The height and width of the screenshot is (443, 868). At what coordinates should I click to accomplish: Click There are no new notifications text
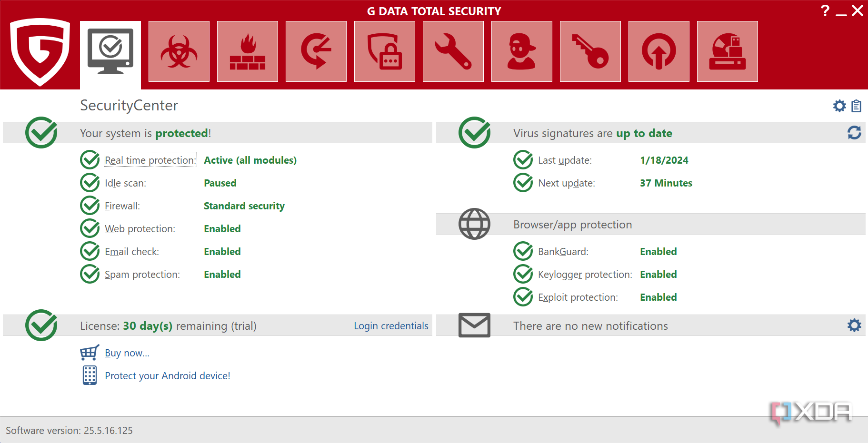(590, 326)
